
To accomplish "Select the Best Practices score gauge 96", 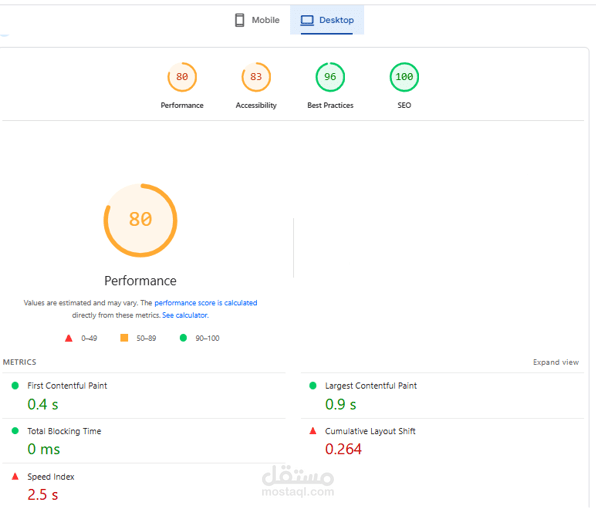I will (x=330, y=77).
